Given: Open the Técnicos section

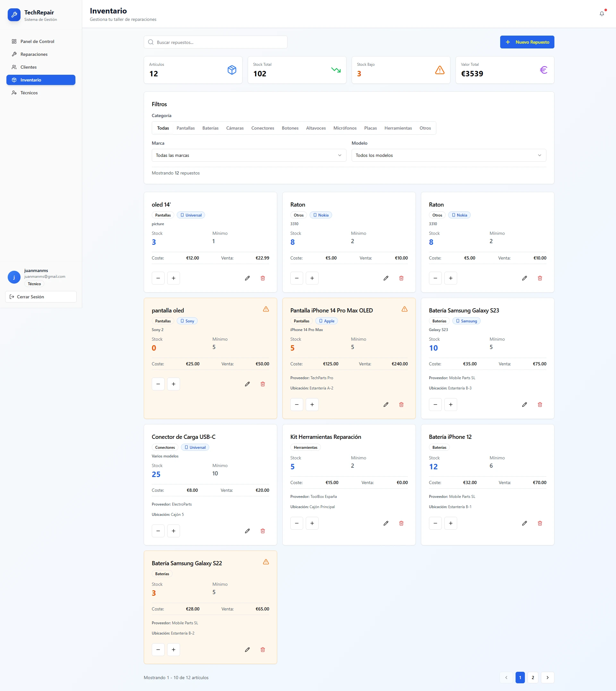Looking at the screenshot, I should [41, 93].
